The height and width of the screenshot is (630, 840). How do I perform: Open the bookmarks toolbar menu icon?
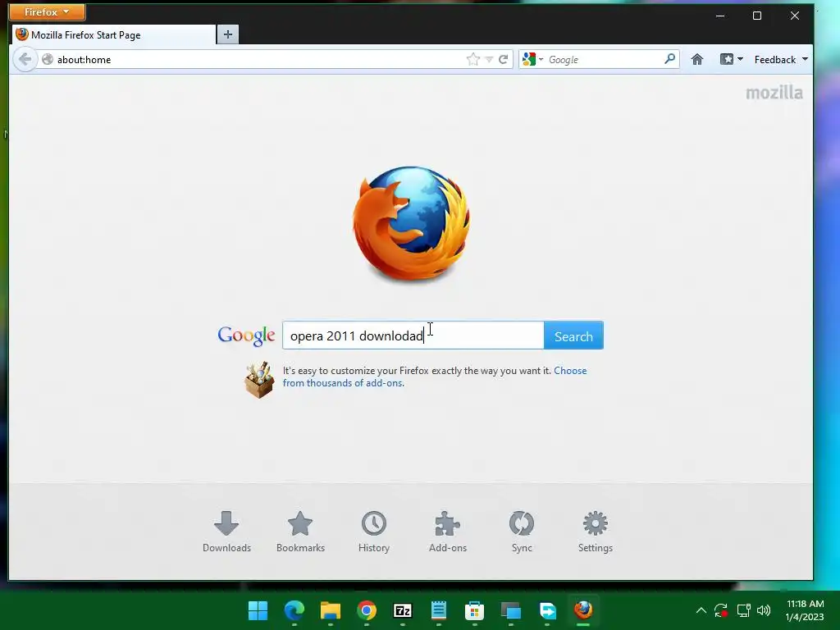click(731, 59)
